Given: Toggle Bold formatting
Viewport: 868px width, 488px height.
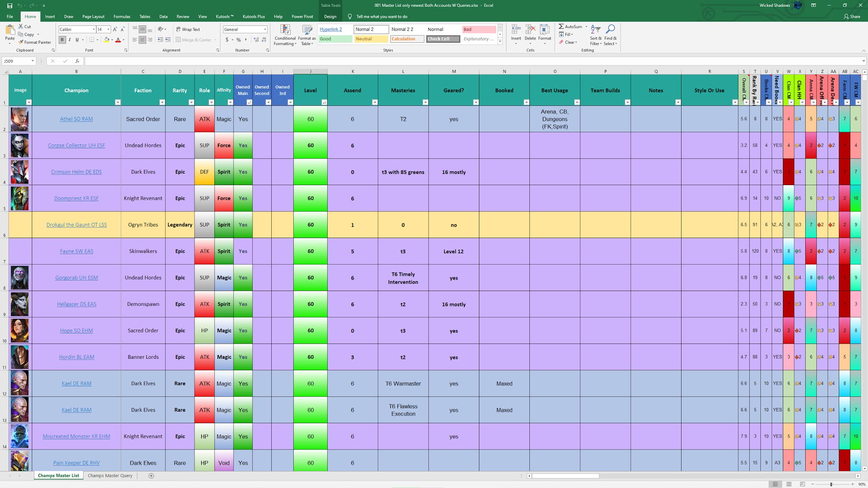Looking at the screenshot, I should coord(62,40).
